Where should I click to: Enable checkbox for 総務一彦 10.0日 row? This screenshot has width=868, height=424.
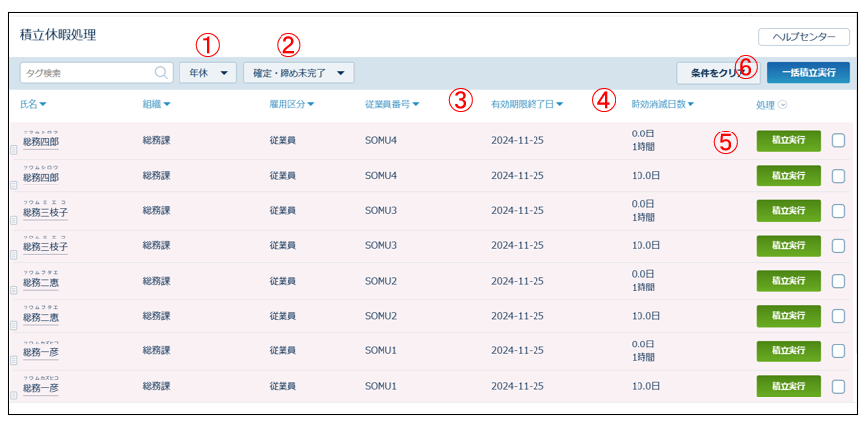[x=839, y=386]
